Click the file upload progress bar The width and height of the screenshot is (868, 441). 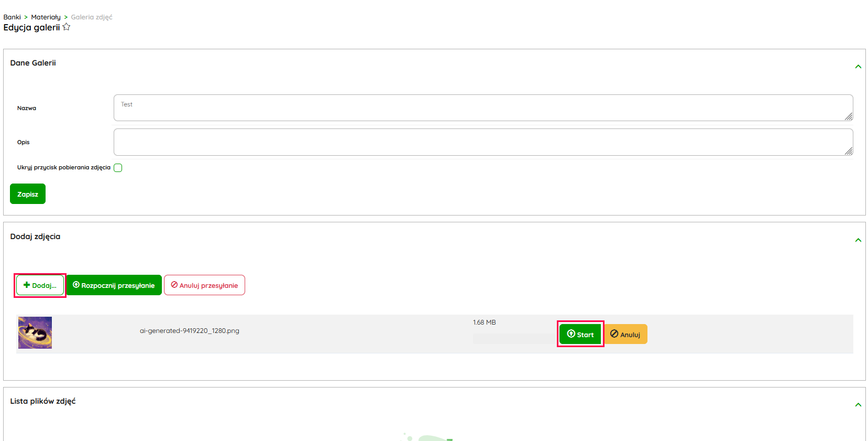click(x=513, y=339)
